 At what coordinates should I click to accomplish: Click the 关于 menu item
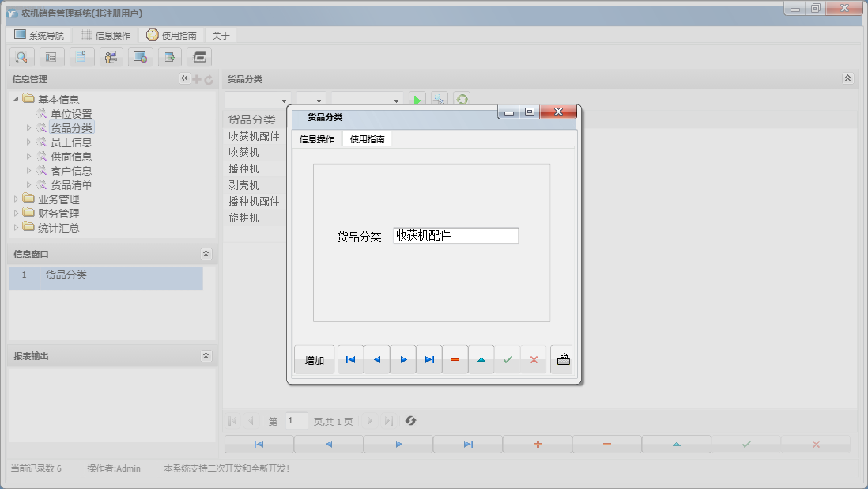pos(220,35)
